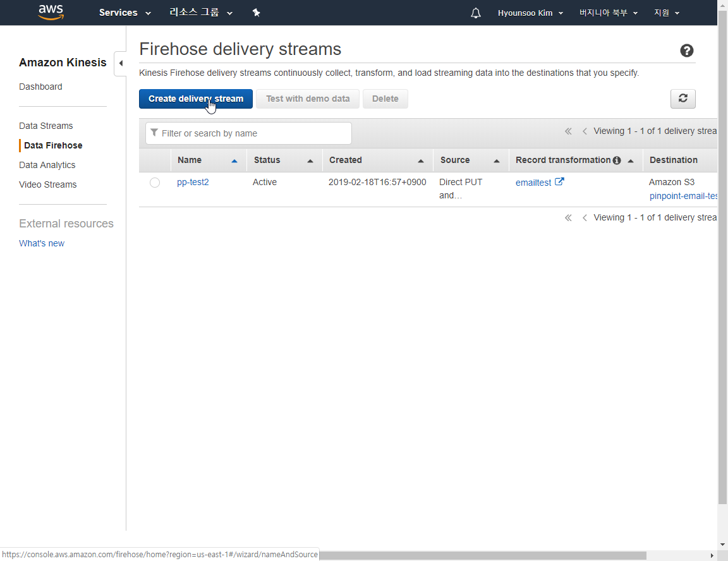Click the Direct PUT and… source cell
This screenshot has height=561, width=728.
click(x=461, y=189)
